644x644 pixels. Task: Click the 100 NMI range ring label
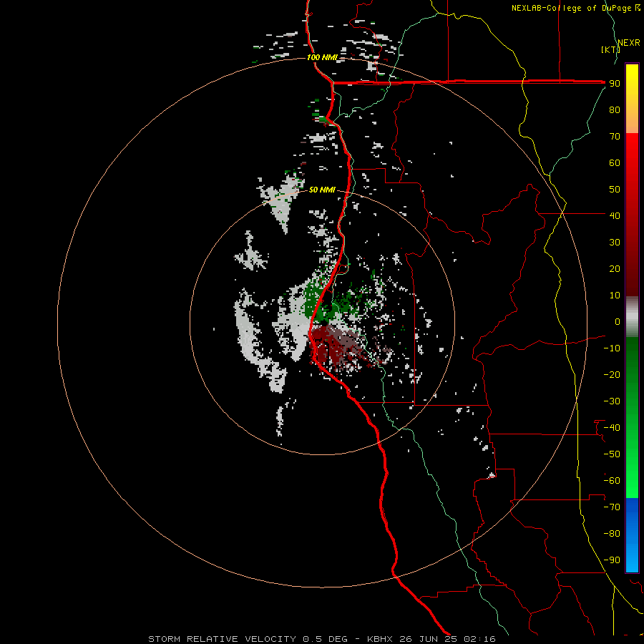(322, 57)
